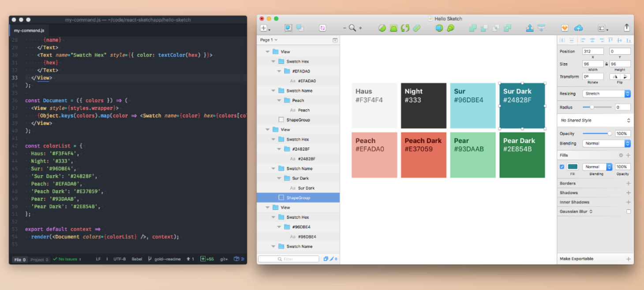
Task: Select the my-command.js editor tab
Action: click(29, 30)
